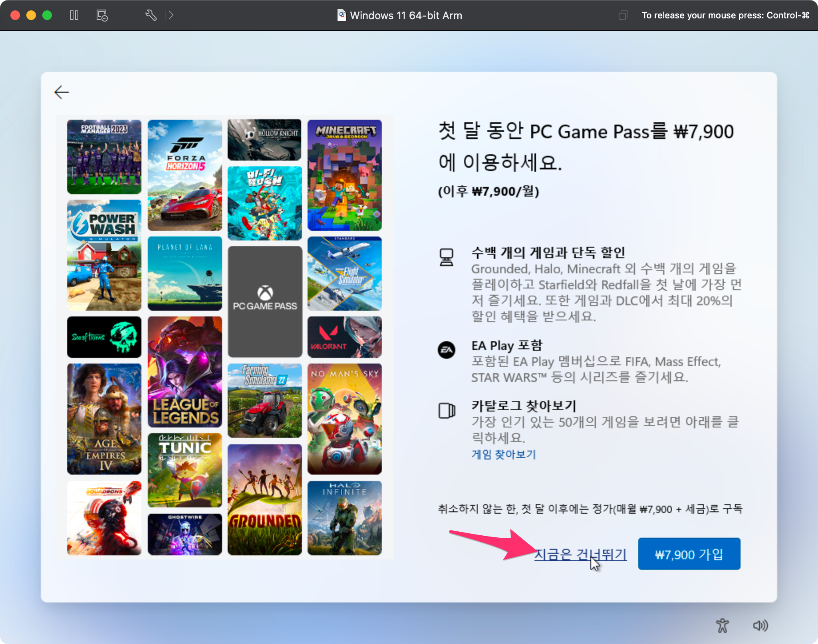Click the VM snapshot icon in title bar
The height and width of the screenshot is (644, 818).
coord(102,15)
